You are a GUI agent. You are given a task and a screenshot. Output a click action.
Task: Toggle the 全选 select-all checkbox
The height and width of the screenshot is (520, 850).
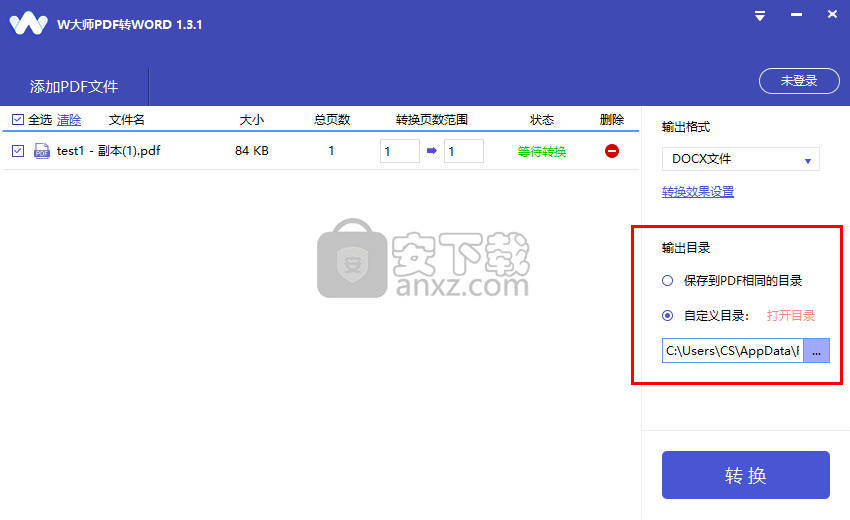(x=18, y=119)
